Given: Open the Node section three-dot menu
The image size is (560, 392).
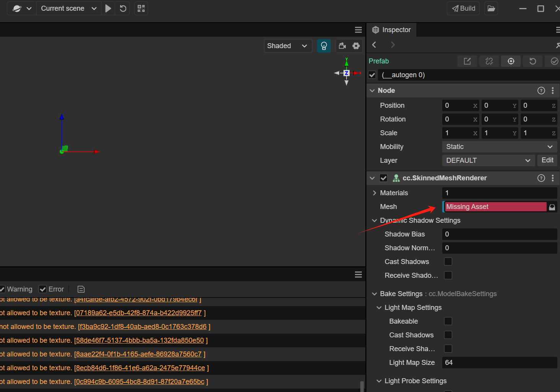Looking at the screenshot, I should click(x=553, y=91).
